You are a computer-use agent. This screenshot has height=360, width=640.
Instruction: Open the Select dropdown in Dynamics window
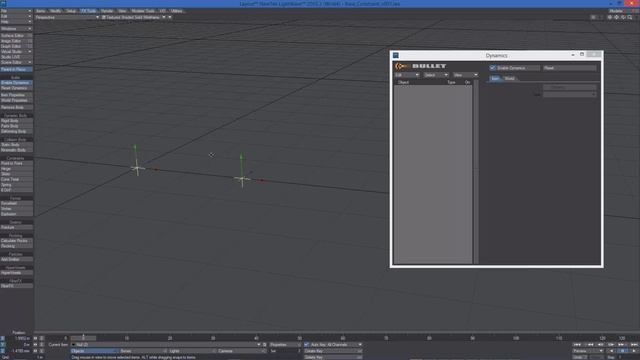[436, 75]
